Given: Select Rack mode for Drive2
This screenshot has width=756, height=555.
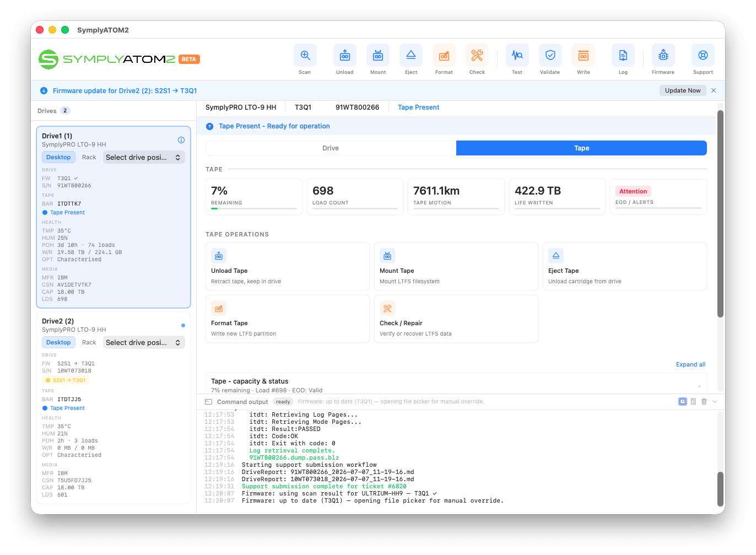Looking at the screenshot, I should 89,342.
